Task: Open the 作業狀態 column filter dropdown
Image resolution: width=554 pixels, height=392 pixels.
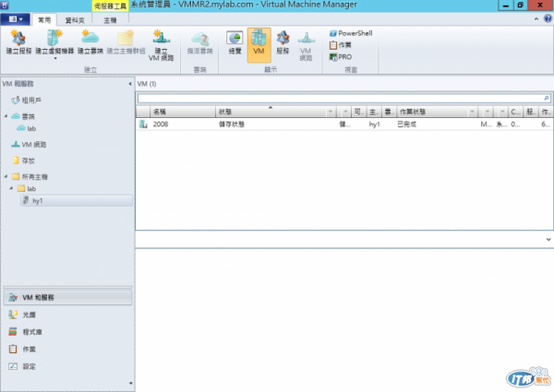Action: pyautogui.click(x=473, y=112)
